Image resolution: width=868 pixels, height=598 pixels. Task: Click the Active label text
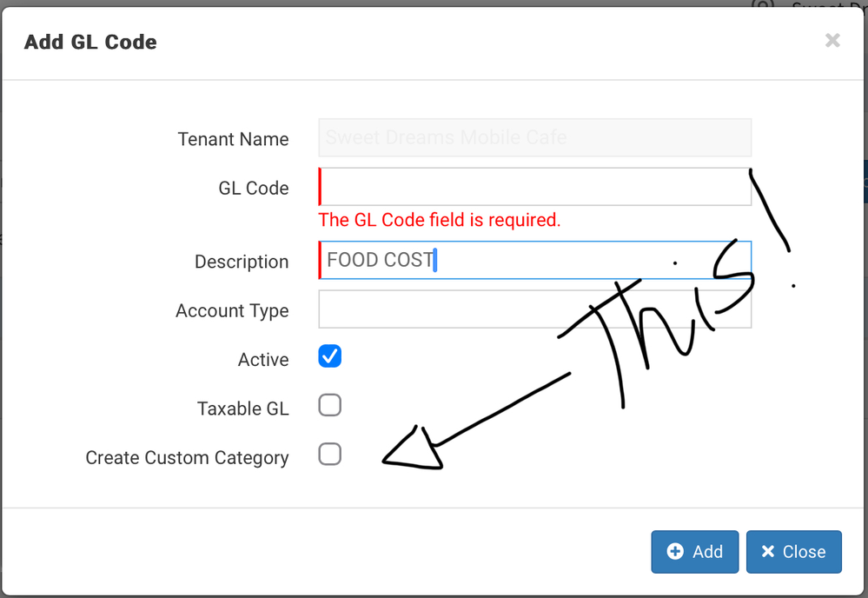263,360
